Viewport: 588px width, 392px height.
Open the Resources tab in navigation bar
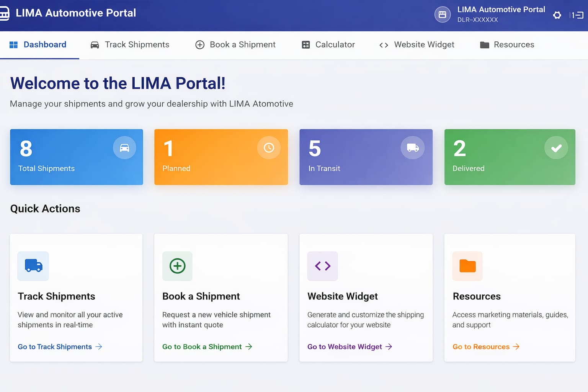pyautogui.click(x=507, y=45)
